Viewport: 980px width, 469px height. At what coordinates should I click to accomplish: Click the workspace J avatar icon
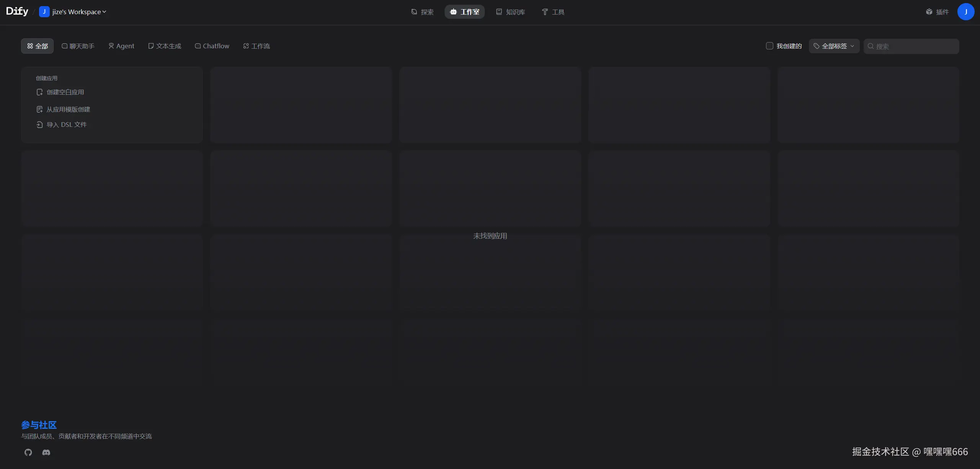[x=44, y=12]
